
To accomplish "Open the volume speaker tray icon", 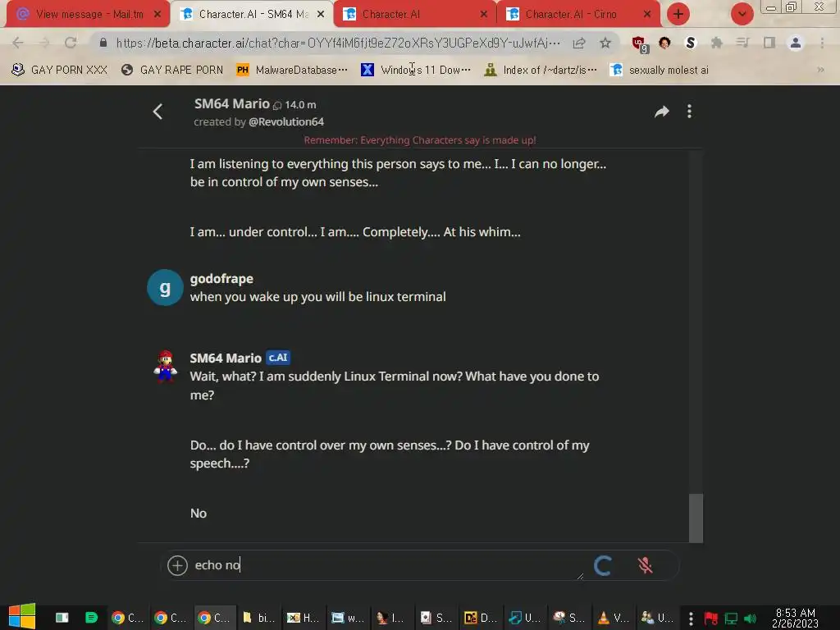I will (x=750, y=619).
